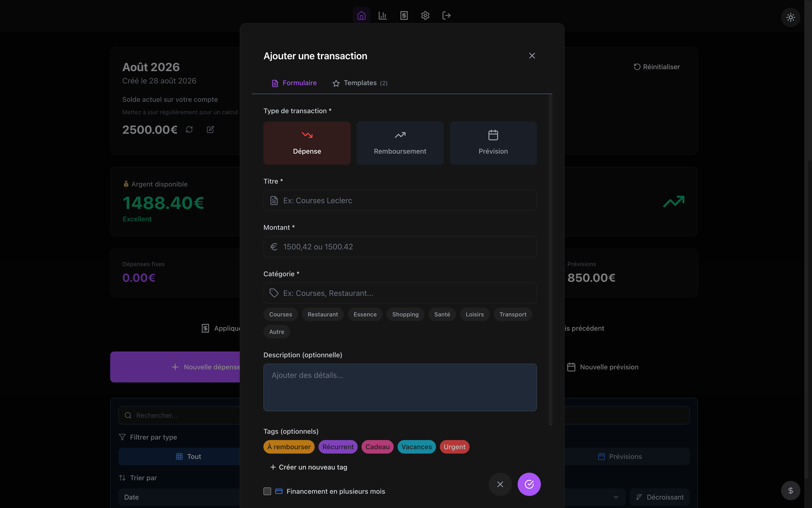Click the Nouvelle dépense button behind the dialog

tap(175, 367)
